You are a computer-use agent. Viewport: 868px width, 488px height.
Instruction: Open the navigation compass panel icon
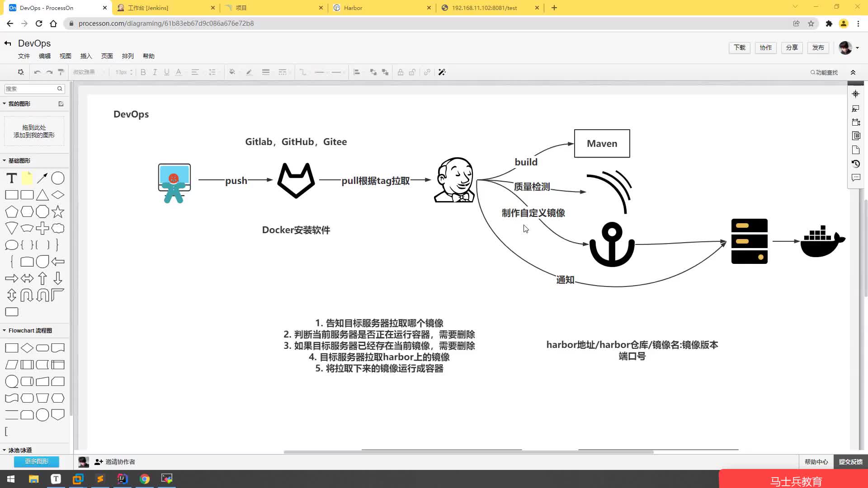(856, 94)
